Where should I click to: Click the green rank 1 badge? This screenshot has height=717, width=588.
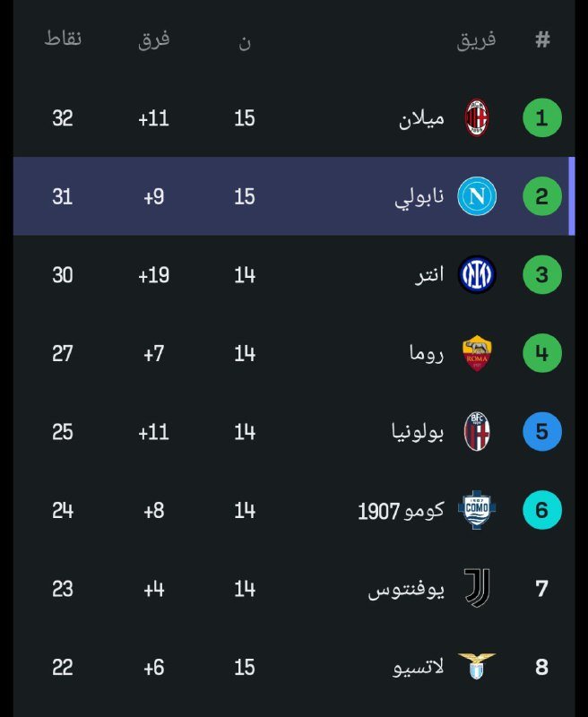point(541,118)
